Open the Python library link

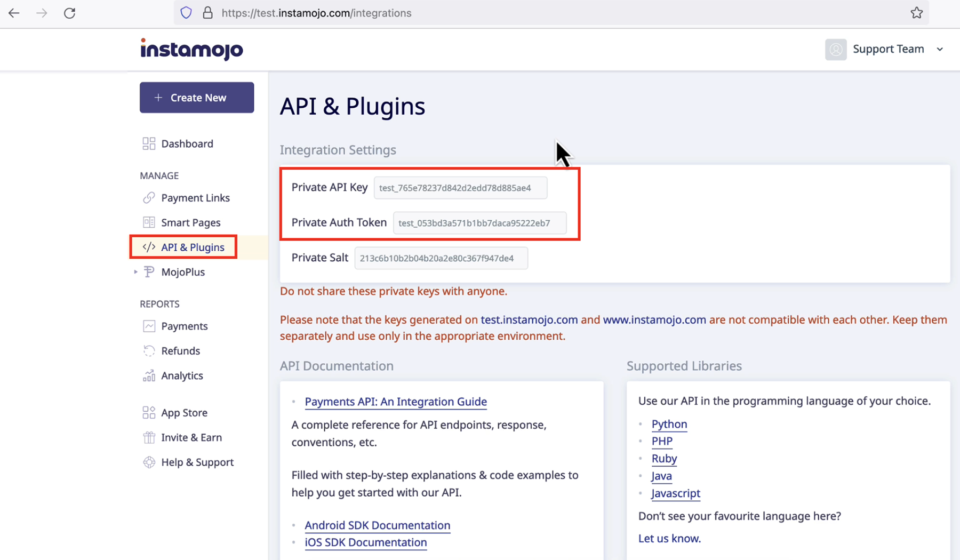[x=669, y=424]
